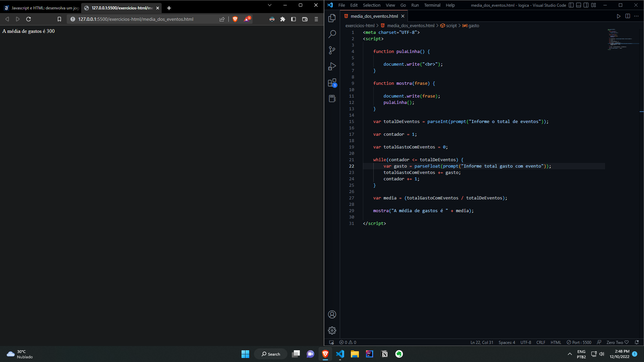Viewport: 644px width, 362px height.
Task: Open a new browser tab
Action: [x=169, y=8]
